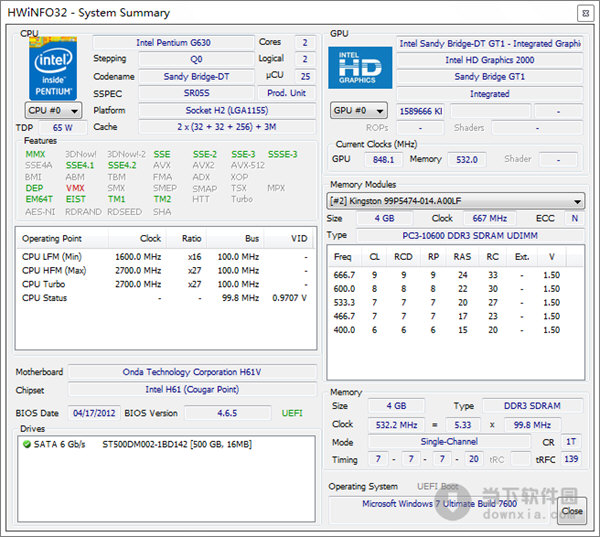Click the Operating Point column header
The image size is (600, 537).
coord(62,238)
